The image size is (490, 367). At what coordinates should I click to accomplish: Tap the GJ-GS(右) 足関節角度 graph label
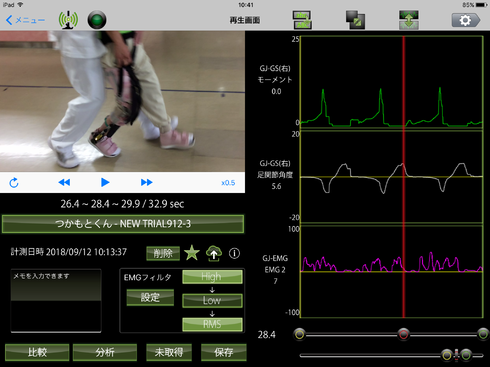pyautogui.click(x=275, y=175)
